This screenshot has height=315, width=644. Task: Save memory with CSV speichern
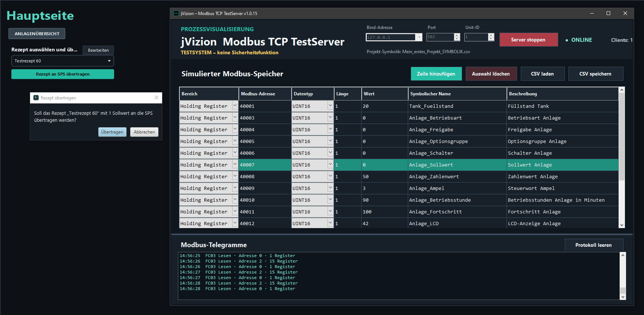[596, 74]
